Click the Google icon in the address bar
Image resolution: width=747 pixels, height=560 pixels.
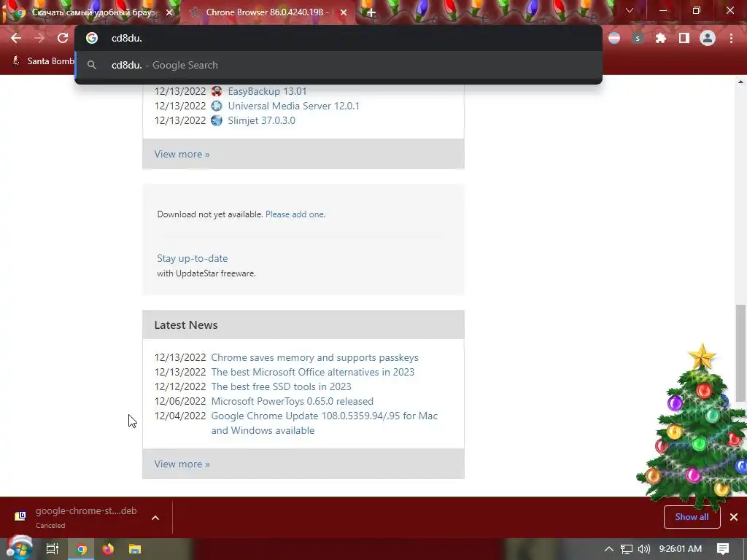click(x=91, y=38)
